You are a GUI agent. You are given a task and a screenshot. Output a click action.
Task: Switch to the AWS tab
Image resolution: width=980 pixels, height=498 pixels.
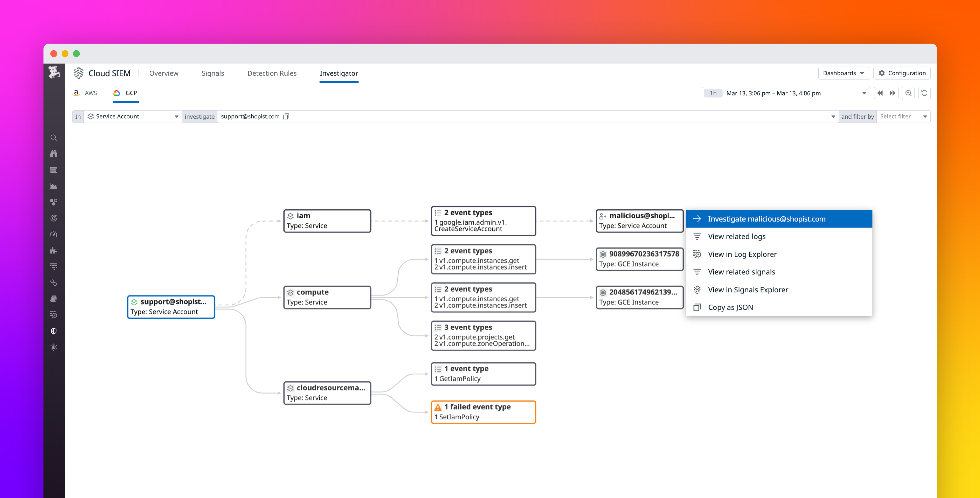pyautogui.click(x=85, y=93)
